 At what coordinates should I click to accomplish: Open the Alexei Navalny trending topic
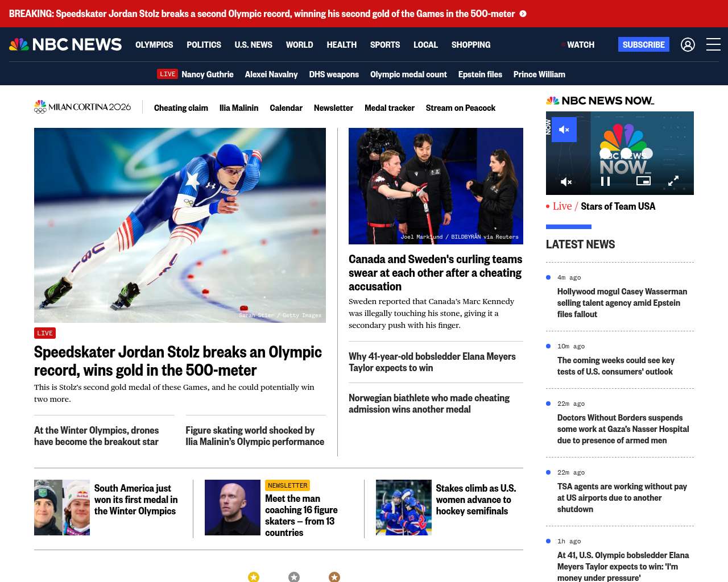point(271,74)
